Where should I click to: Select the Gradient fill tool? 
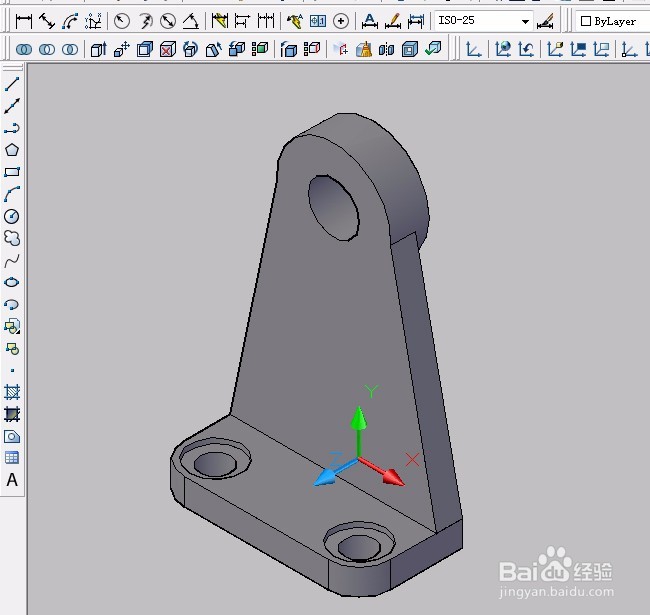[x=12, y=414]
